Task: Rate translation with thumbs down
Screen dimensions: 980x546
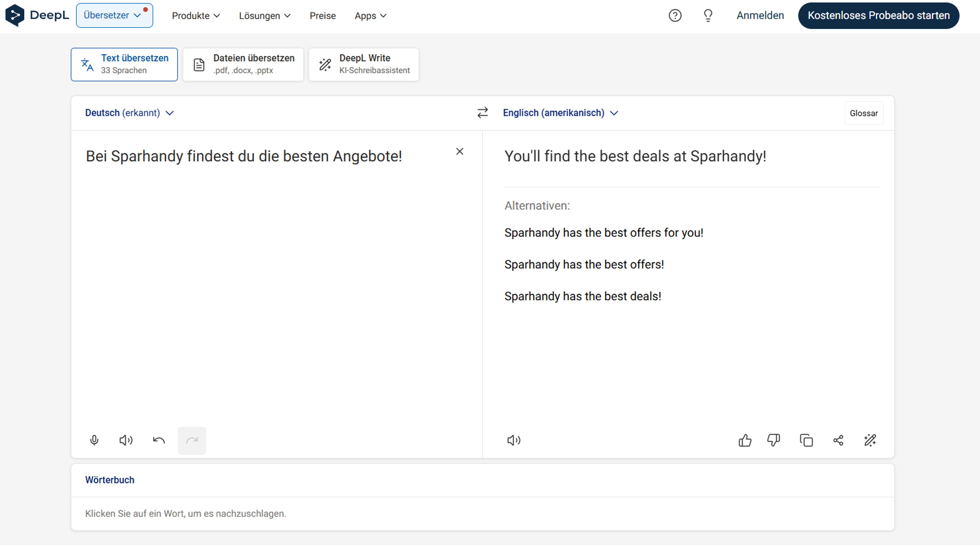Action: pyautogui.click(x=774, y=440)
